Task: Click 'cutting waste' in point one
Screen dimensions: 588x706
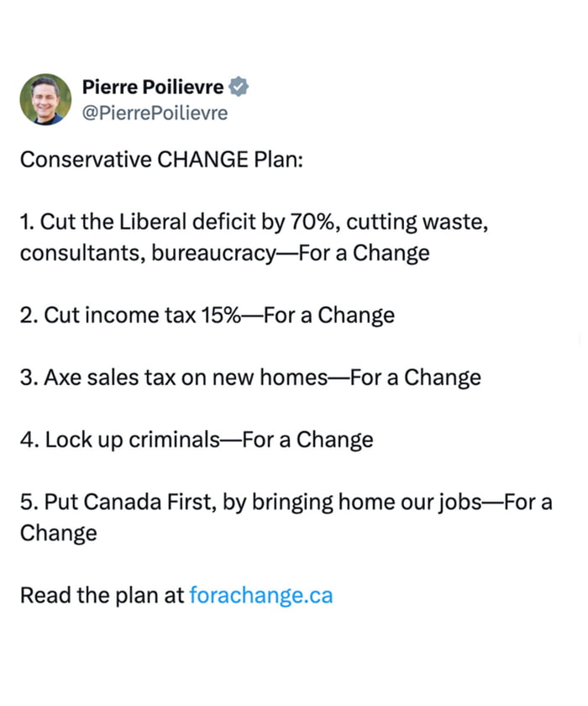Action: [412, 223]
